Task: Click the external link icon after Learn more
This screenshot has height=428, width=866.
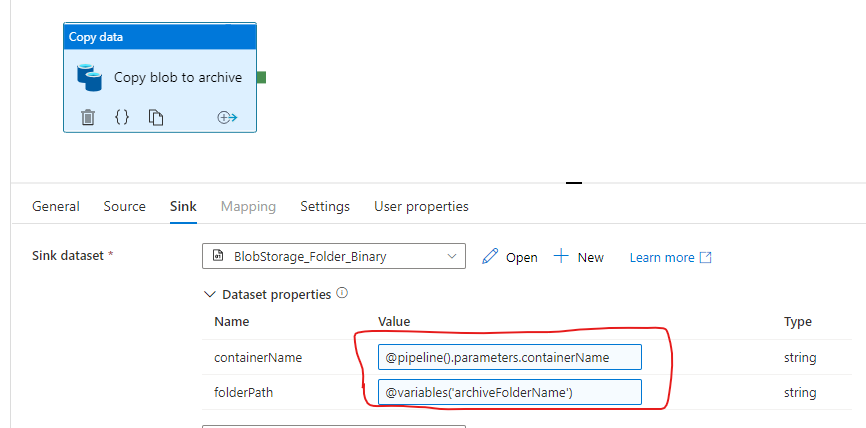Action: pos(705,257)
